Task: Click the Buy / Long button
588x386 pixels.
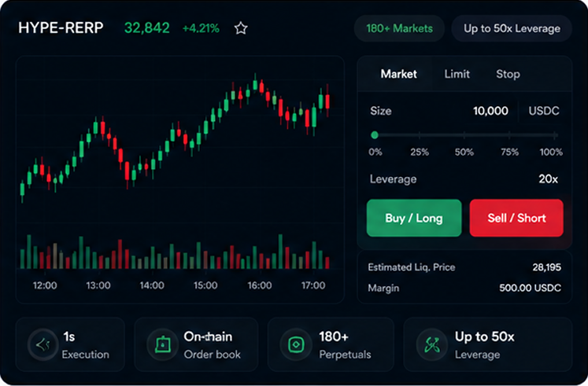Action: [x=414, y=218]
